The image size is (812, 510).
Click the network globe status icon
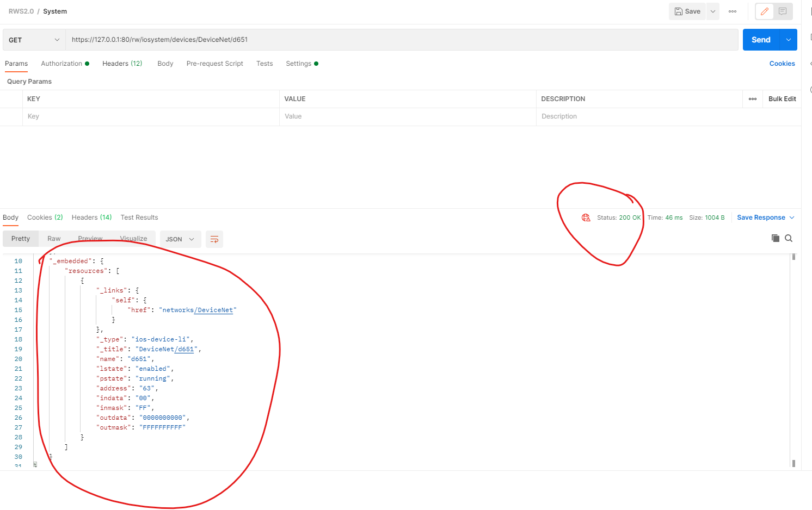click(x=586, y=217)
